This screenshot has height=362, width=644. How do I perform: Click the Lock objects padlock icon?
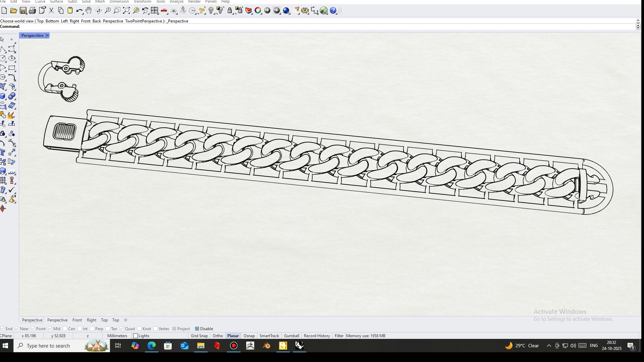tap(230, 11)
